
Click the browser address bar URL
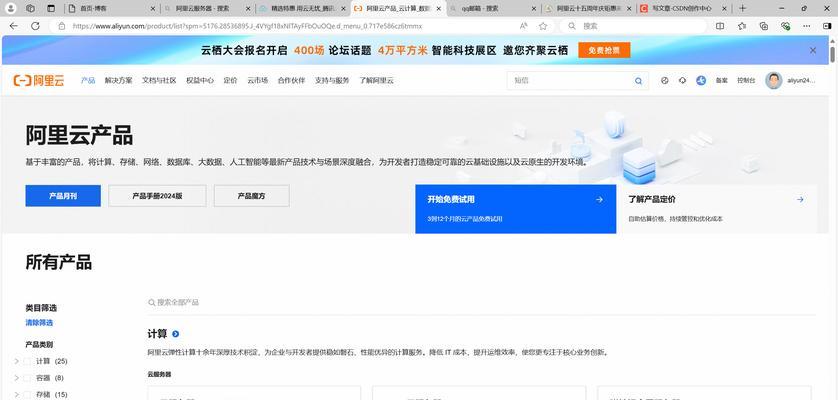[247, 26]
